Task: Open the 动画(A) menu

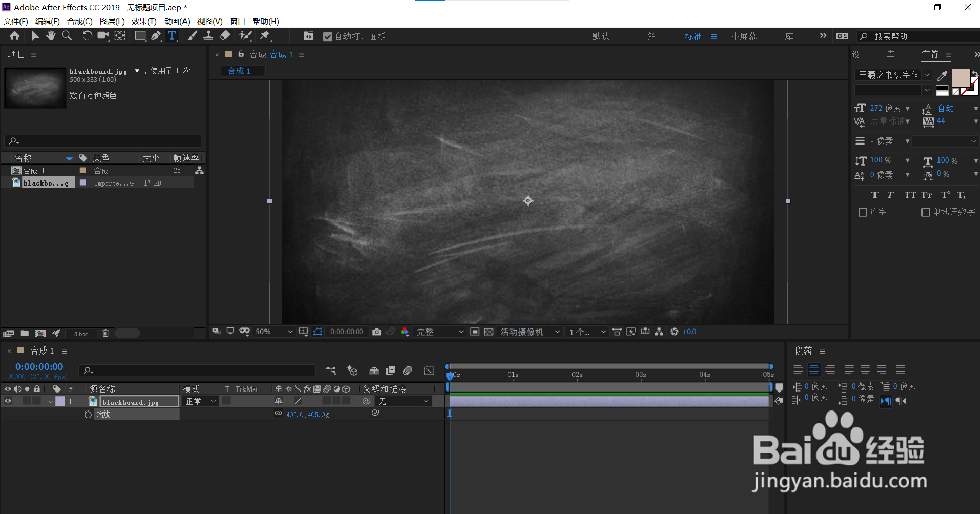Action: pyautogui.click(x=177, y=21)
